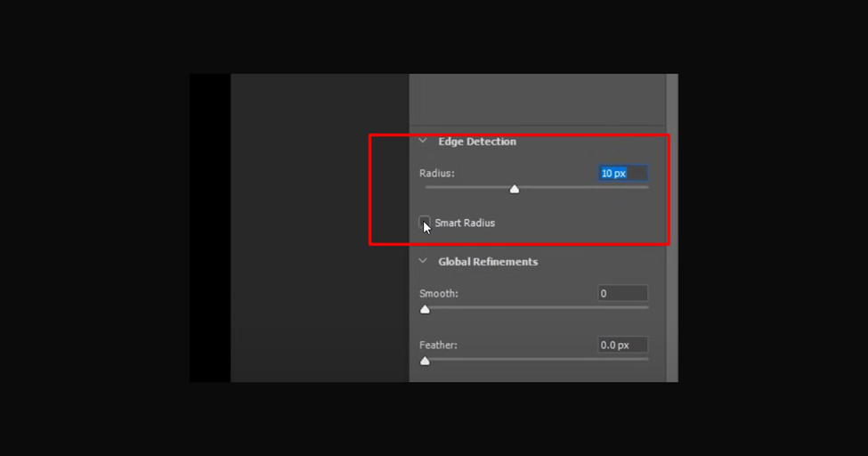Screen dimensions: 868x456
Task: Collapse the Global Refinements section chevron
Action: [423, 261]
